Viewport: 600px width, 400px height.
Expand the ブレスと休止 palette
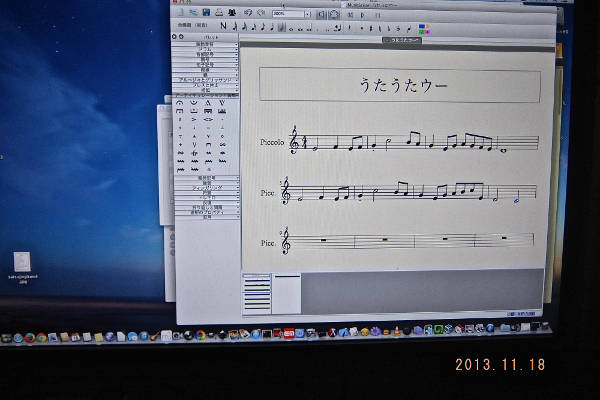205,85
